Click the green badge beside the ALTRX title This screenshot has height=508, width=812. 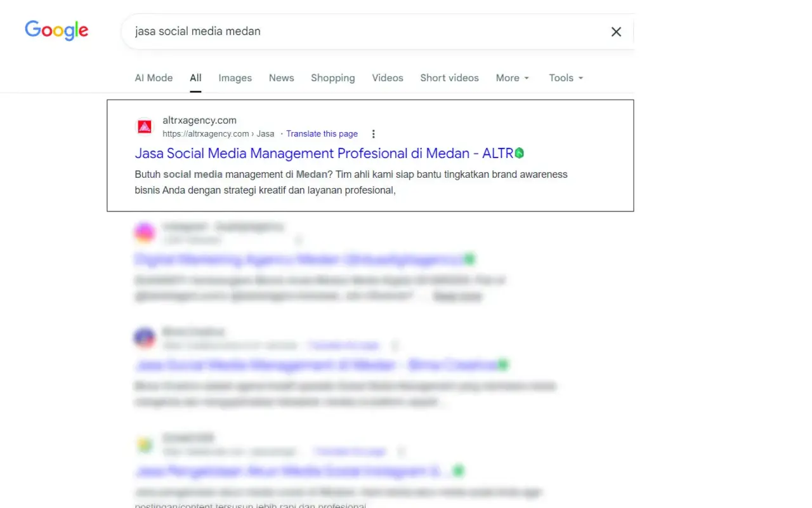click(520, 152)
